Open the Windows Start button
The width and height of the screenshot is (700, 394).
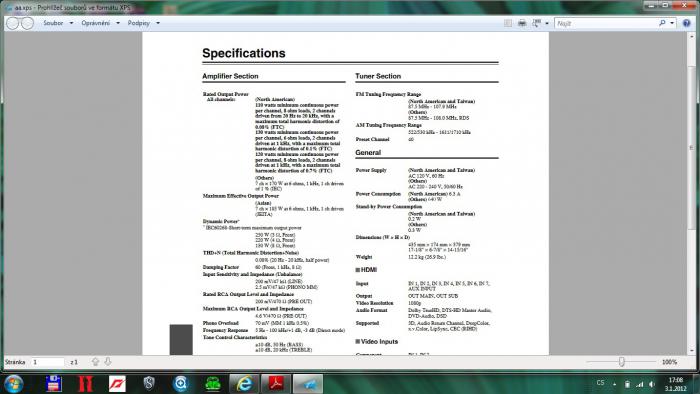coord(13,384)
